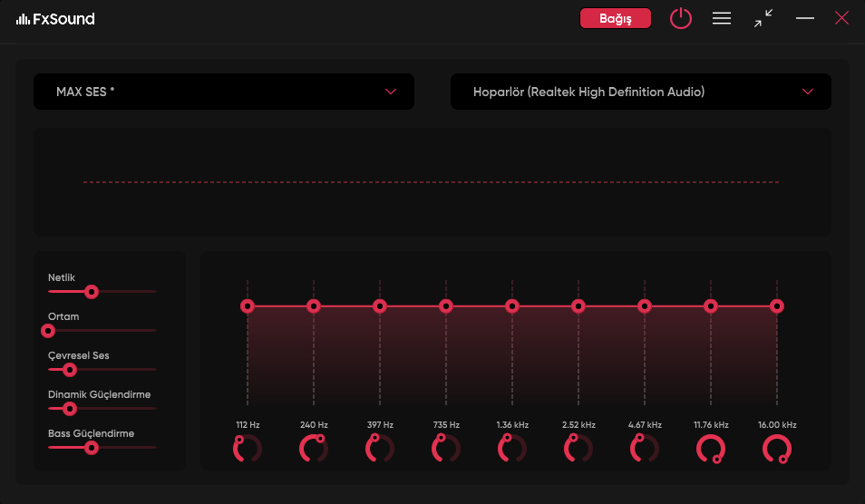Click the 240 Hz frequency label
865x504 pixels.
tap(314, 424)
